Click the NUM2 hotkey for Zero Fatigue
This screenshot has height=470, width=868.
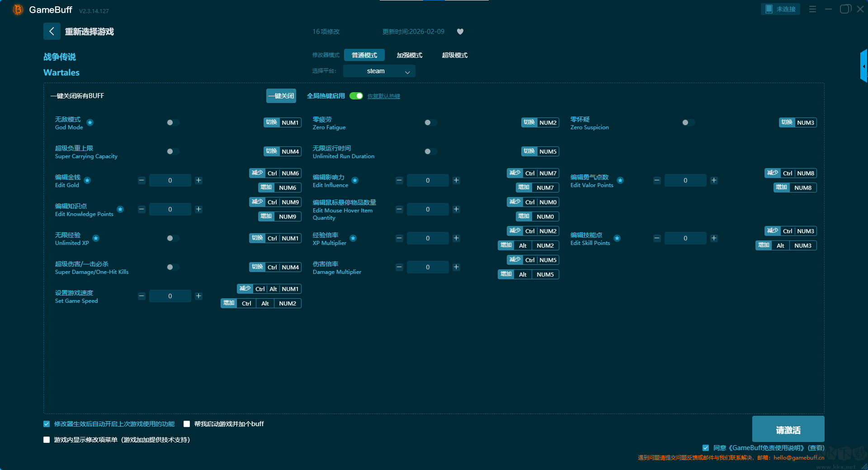[x=548, y=122]
